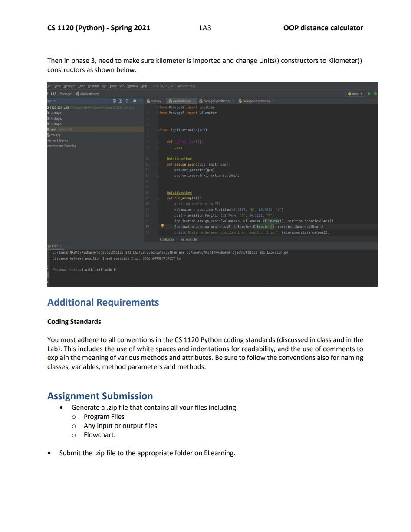This screenshot has height=532, width=411.
Task: Click the yellow intention bulb at line 22
Action: 161,226
